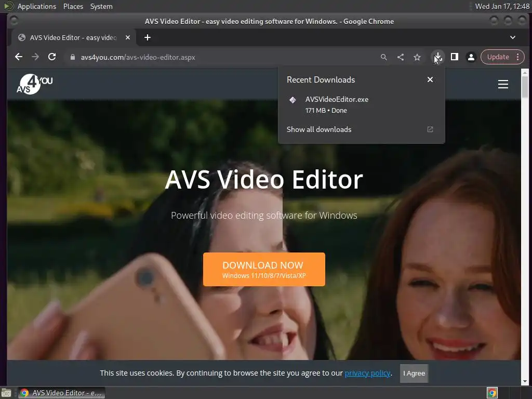
Task: Open a new browser tab
Action: click(x=147, y=37)
